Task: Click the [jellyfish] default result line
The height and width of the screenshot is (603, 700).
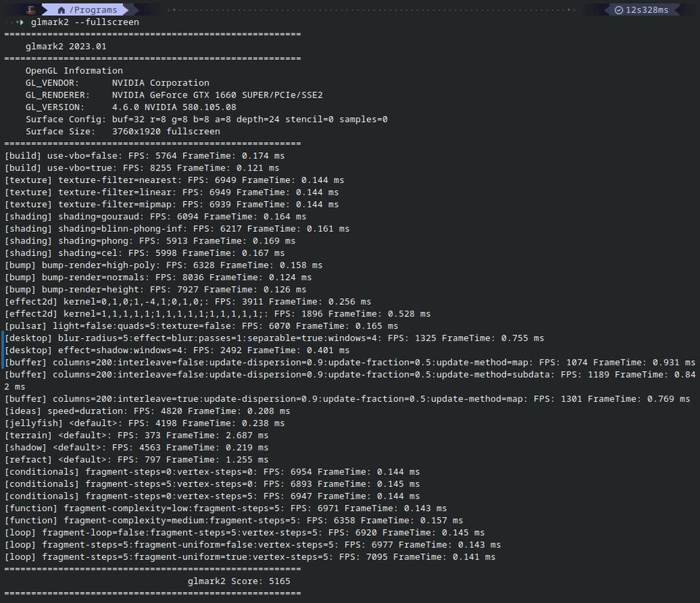Action: point(144,423)
